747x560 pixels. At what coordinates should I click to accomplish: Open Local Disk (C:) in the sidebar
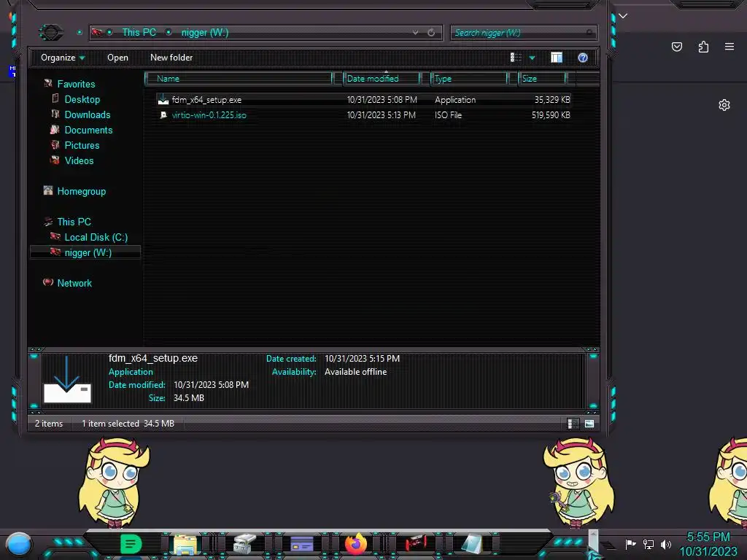[96, 237]
